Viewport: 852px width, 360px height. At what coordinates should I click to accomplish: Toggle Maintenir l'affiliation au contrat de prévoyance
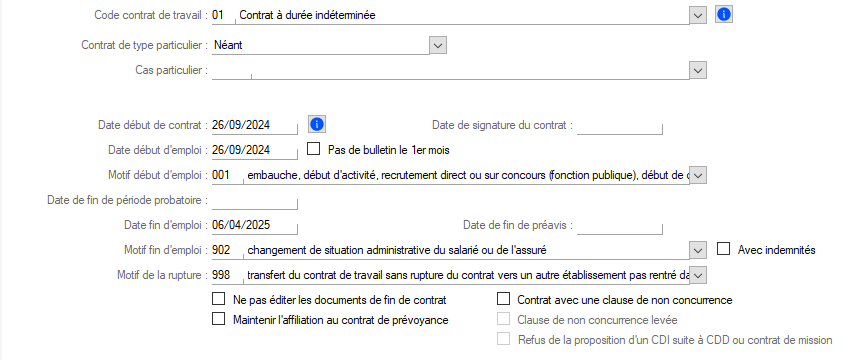pyautogui.click(x=218, y=319)
